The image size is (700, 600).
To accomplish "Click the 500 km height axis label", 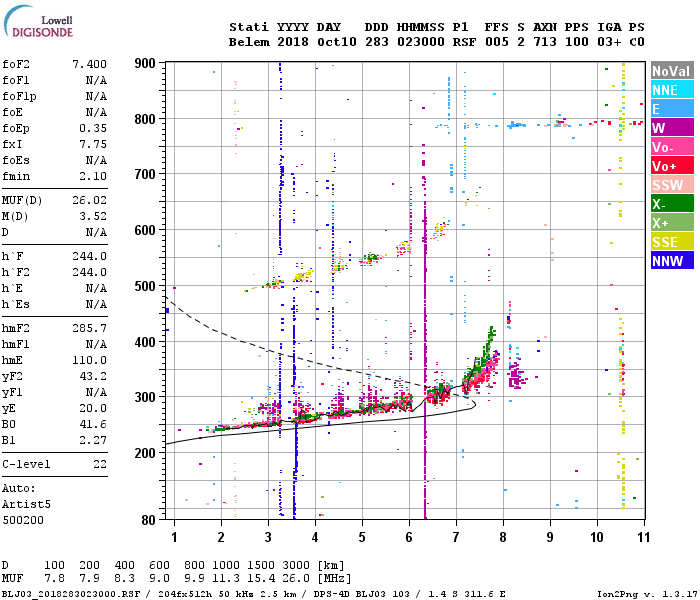I will 145,286.
